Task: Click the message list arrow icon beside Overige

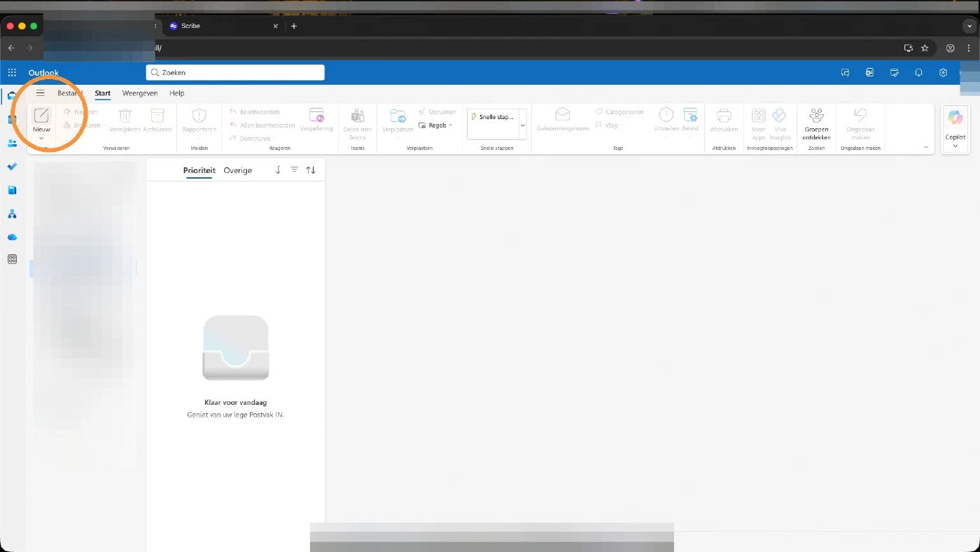Action: [x=278, y=170]
